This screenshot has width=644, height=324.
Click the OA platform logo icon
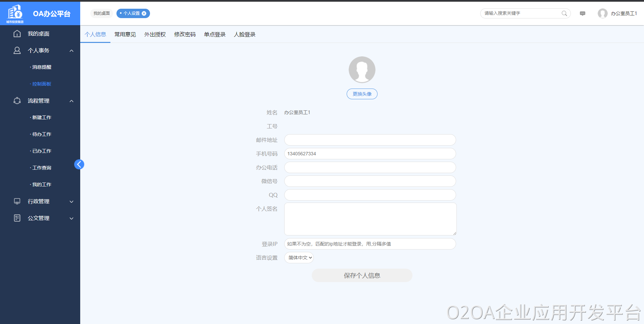pos(15,13)
